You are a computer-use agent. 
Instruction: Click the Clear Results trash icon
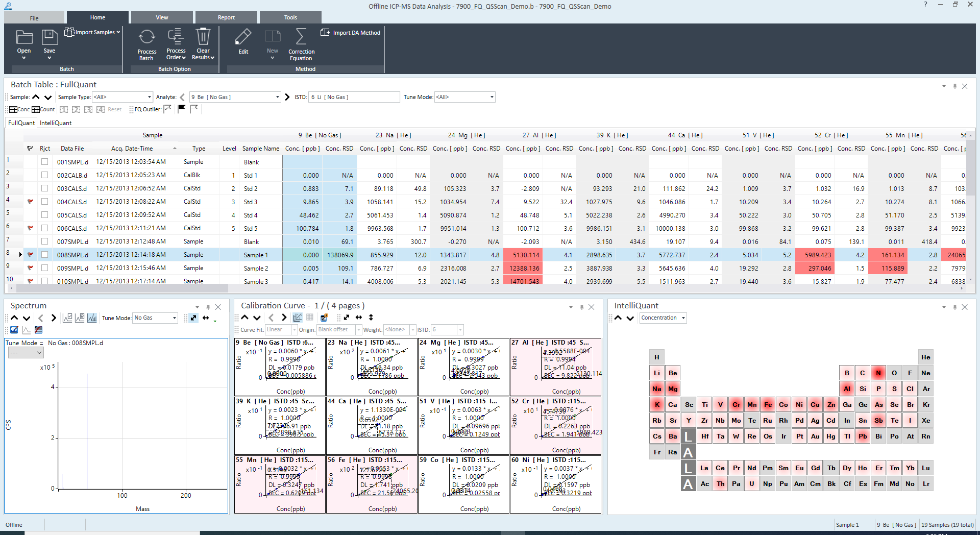click(x=203, y=36)
